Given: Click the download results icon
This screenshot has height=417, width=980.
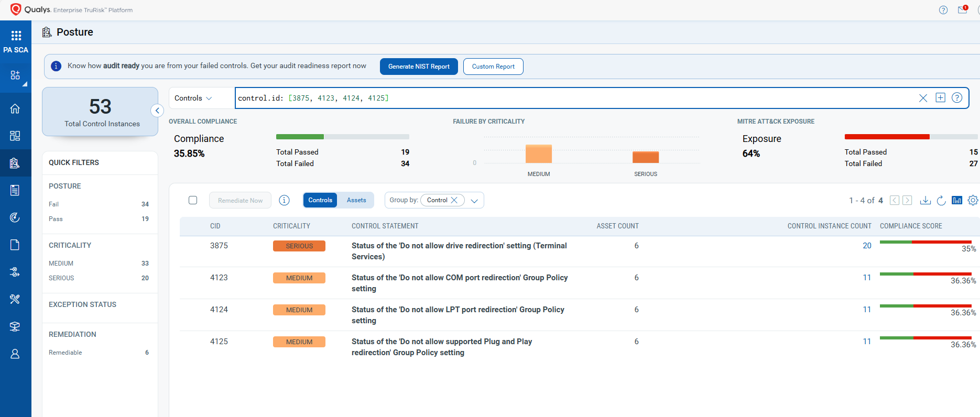Looking at the screenshot, I should click(925, 200).
